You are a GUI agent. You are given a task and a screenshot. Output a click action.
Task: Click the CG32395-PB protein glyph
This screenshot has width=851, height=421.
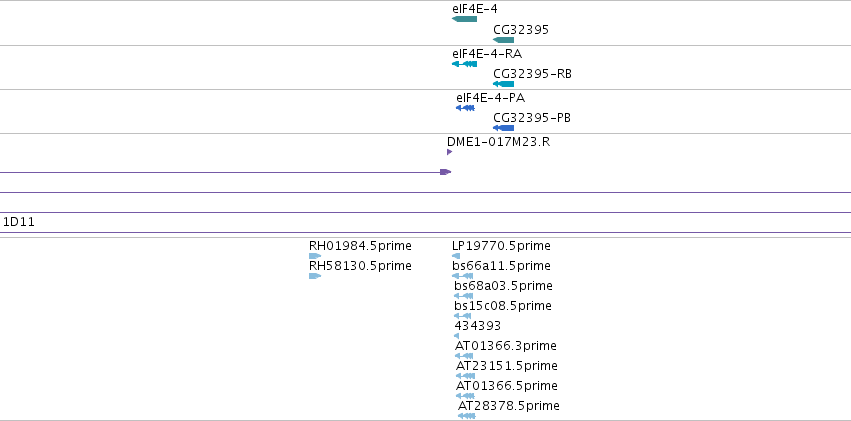(503, 128)
